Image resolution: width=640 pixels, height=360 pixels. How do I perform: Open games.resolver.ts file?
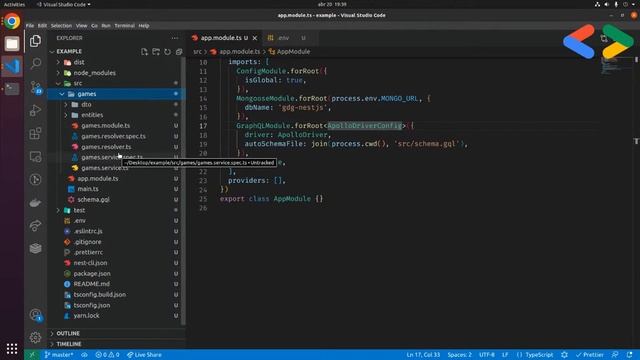tap(117, 147)
